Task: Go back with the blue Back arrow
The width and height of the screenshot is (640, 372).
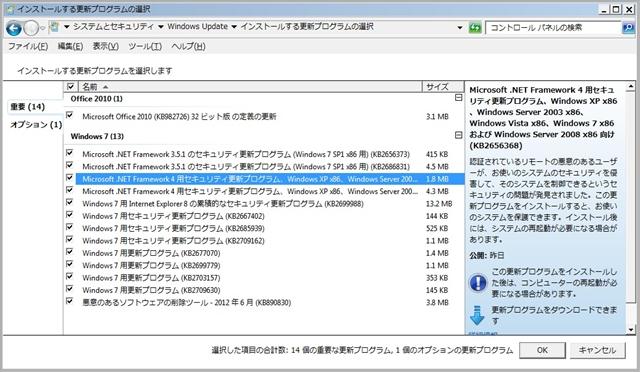Action: click(14, 28)
